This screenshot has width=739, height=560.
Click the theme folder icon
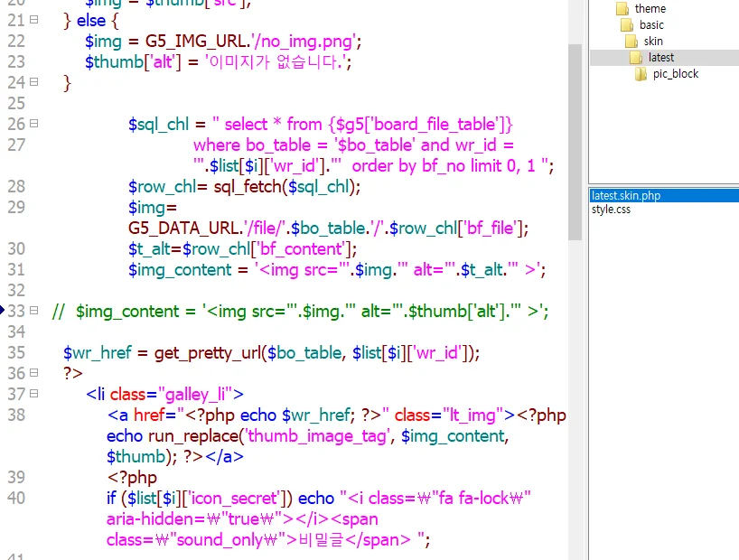click(x=622, y=8)
